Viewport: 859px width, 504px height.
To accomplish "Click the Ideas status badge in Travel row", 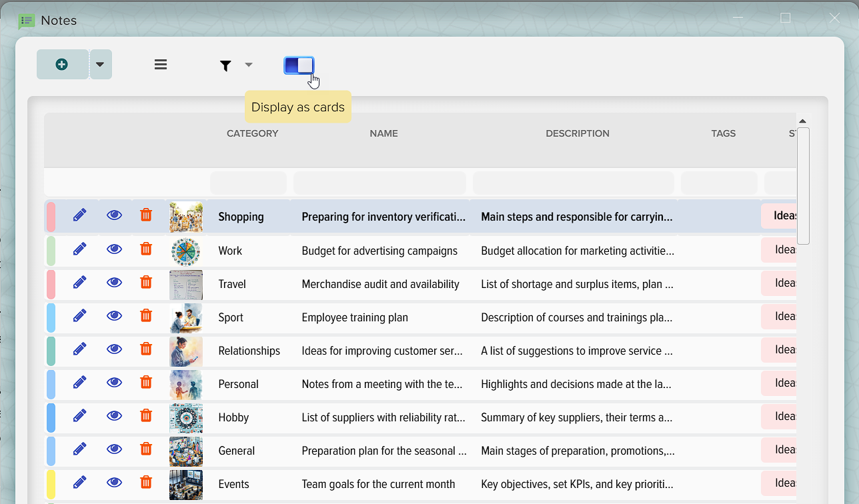I will coord(779,283).
